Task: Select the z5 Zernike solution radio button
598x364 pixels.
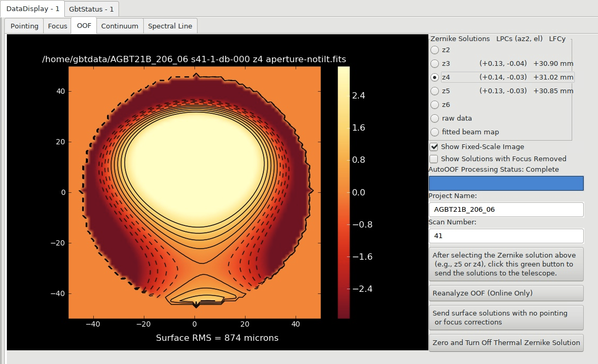Action: [x=435, y=91]
